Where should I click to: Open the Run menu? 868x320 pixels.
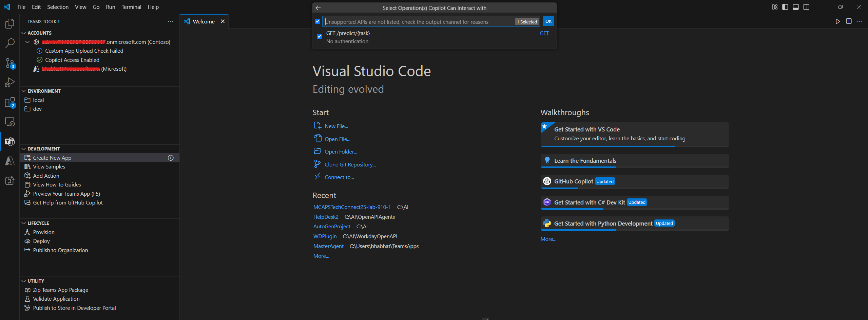coord(111,7)
